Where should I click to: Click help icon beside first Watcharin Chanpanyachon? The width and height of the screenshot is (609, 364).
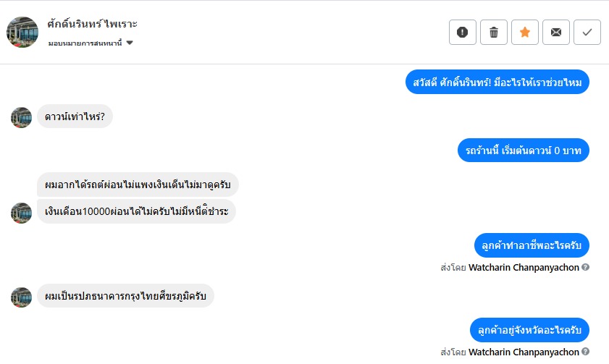coord(586,267)
